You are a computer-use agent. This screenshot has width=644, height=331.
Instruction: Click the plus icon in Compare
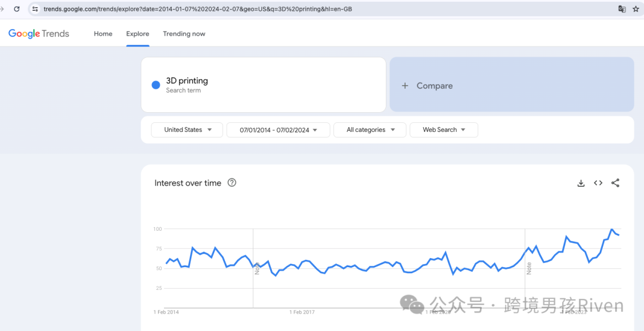click(405, 86)
